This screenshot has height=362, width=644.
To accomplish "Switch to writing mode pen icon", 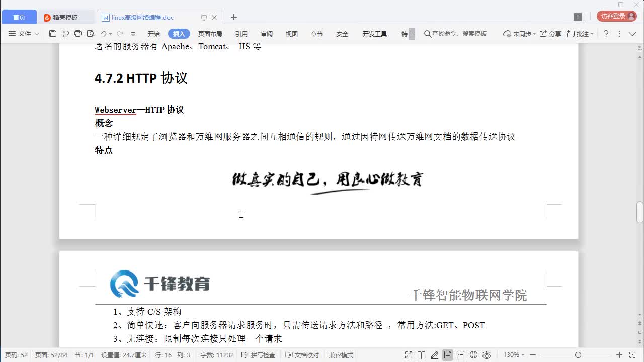I will 435,355.
